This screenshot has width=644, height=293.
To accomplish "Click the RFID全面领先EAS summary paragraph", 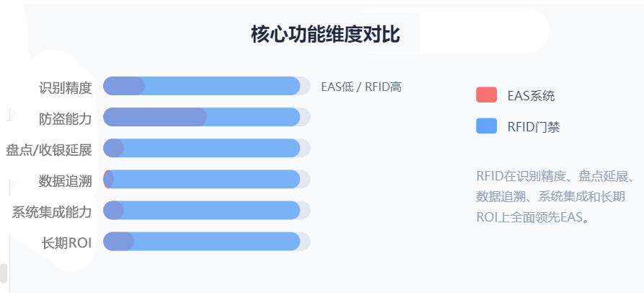I will click(555, 197).
